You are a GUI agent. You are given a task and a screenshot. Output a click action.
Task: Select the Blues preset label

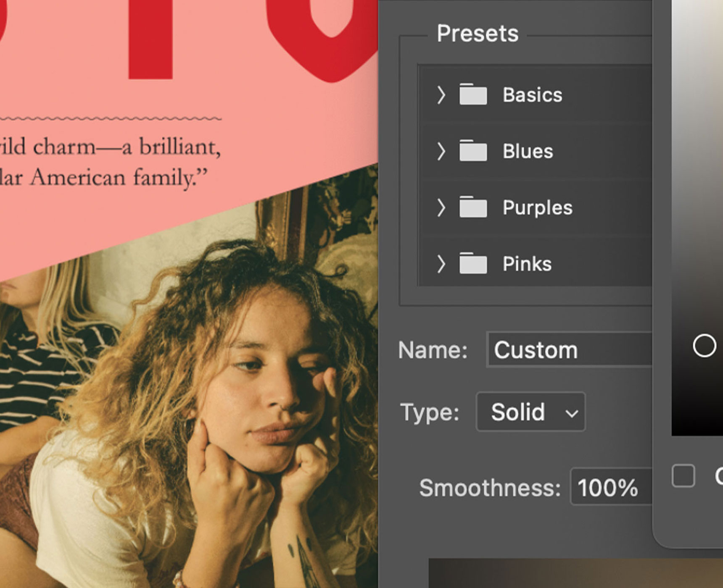(x=528, y=151)
